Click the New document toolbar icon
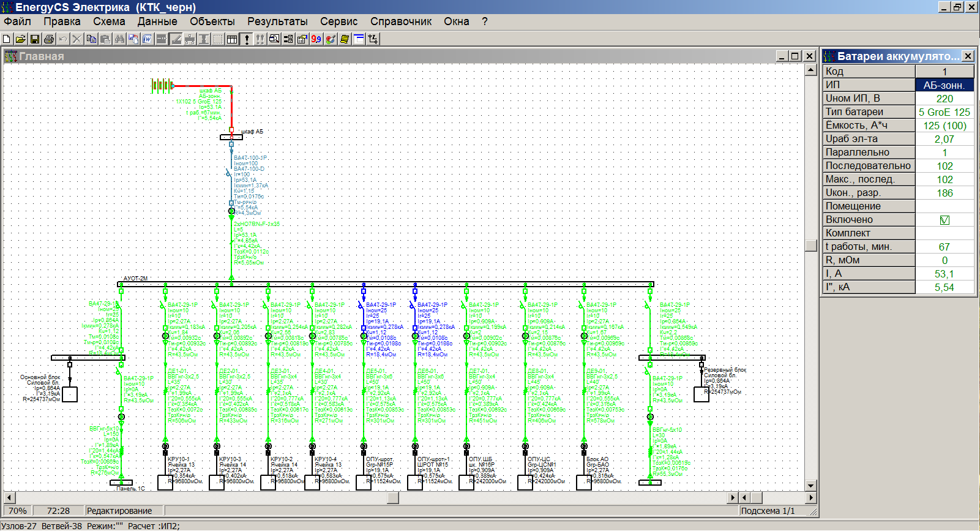This screenshot has height=531, width=980. [7, 39]
